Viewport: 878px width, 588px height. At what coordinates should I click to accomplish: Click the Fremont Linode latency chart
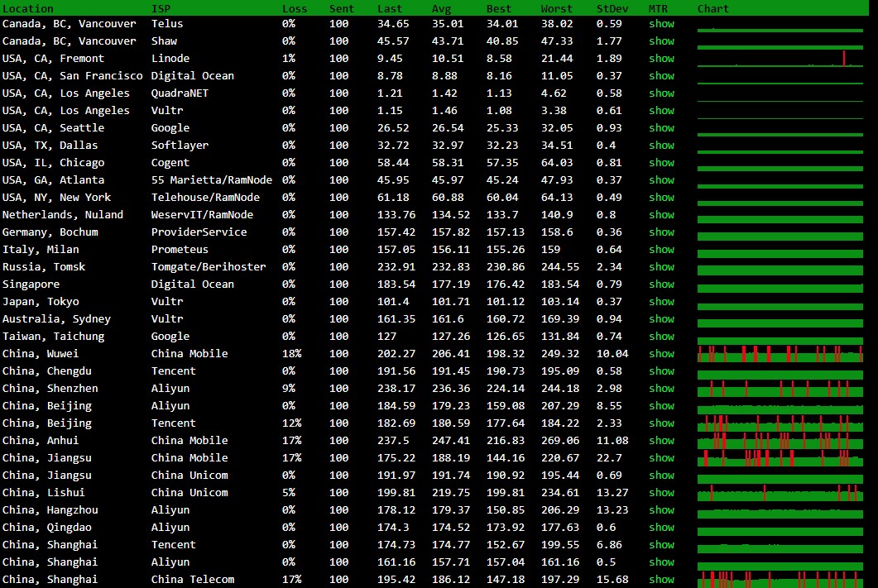[780, 59]
